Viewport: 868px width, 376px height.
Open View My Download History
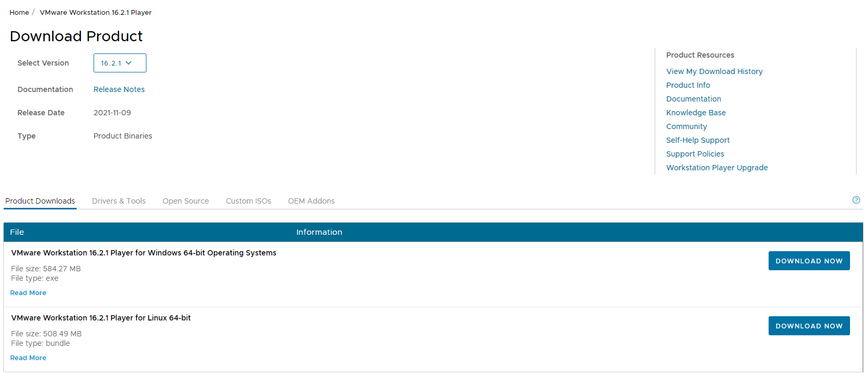(x=714, y=71)
